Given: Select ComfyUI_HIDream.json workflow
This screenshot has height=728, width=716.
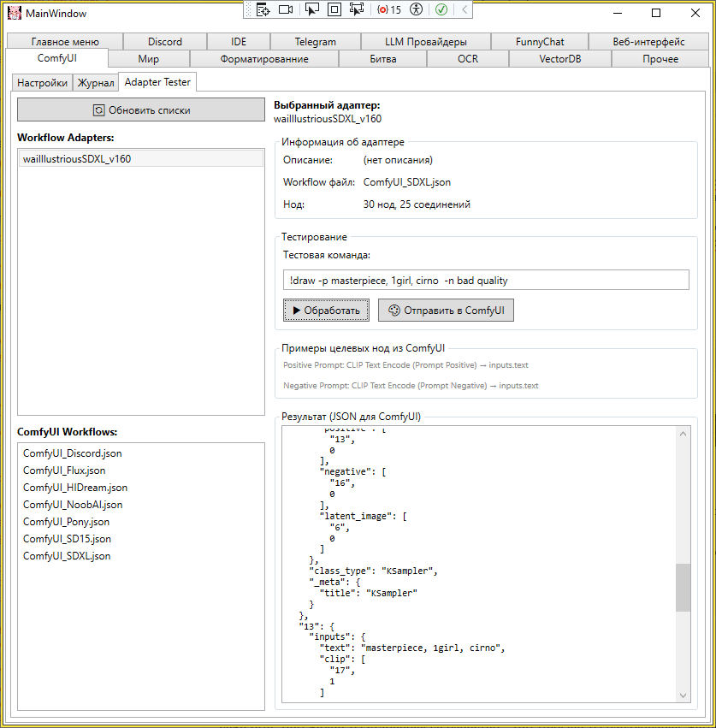Looking at the screenshot, I should [141, 488].
